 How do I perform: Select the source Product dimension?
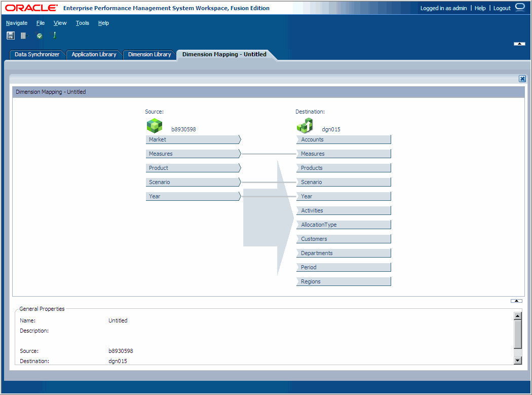[194, 168]
